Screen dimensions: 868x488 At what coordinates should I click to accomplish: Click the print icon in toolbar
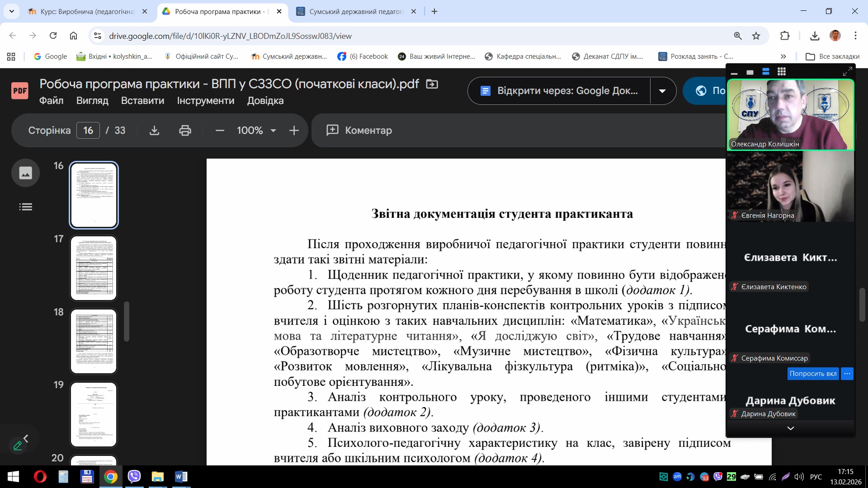[x=185, y=131]
